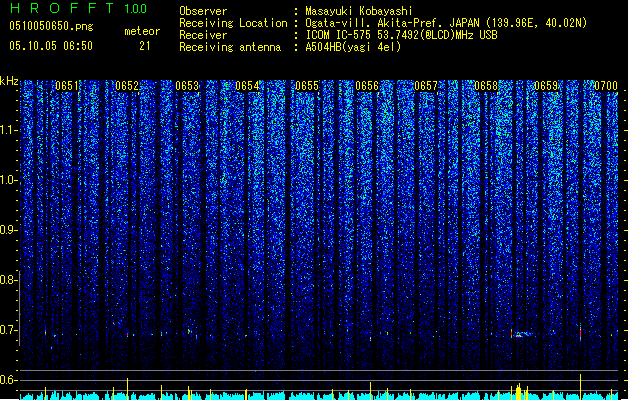Click the 0.9 kHz axis label

point(8,230)
